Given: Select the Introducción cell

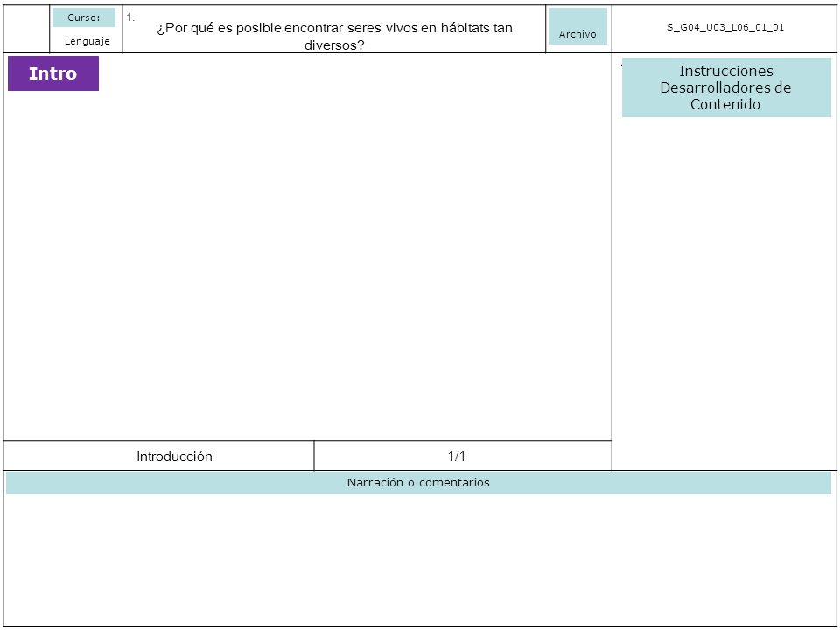Looking at the screenshot, I should click(x=158, y=456).
